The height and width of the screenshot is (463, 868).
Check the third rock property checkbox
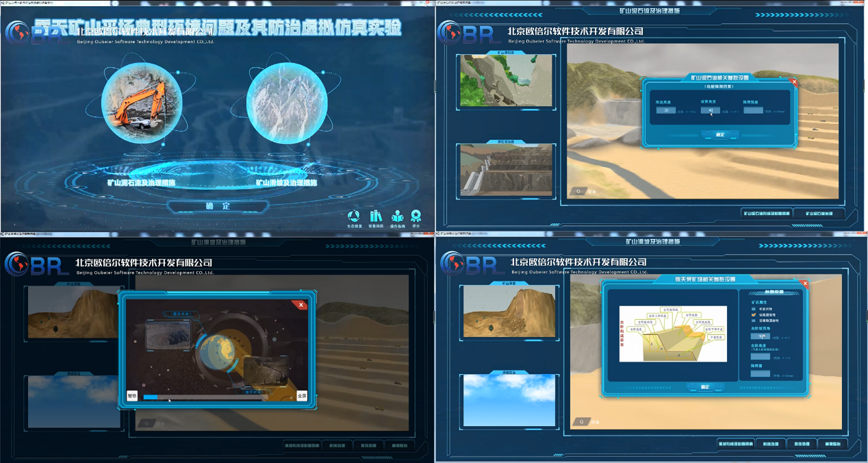(754, 321)
